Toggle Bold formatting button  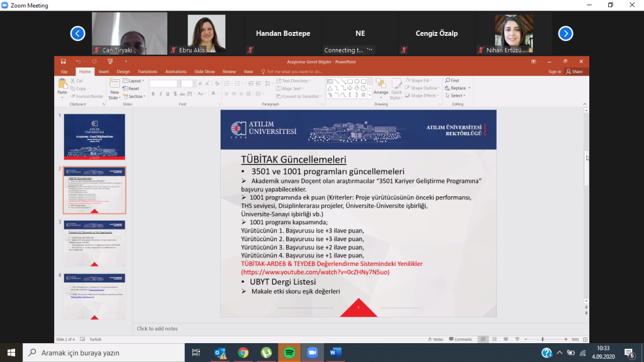coord(153,94)
